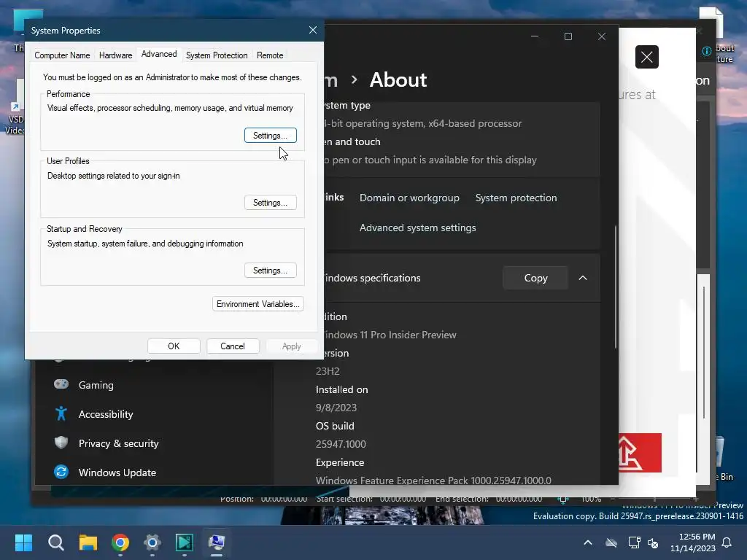Click the red upload arrow tile

(640, 452)
